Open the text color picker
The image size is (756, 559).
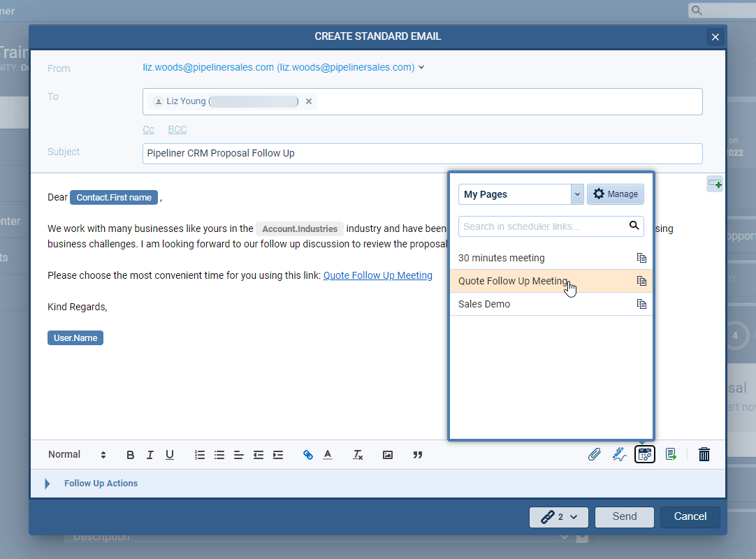(328, 455)
